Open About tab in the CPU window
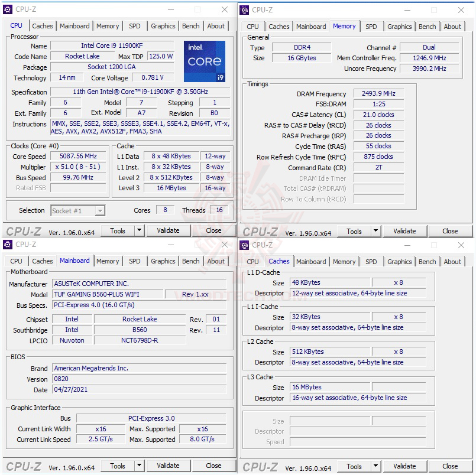The width and height of the screenshot is (476, 475). point(216,26)
